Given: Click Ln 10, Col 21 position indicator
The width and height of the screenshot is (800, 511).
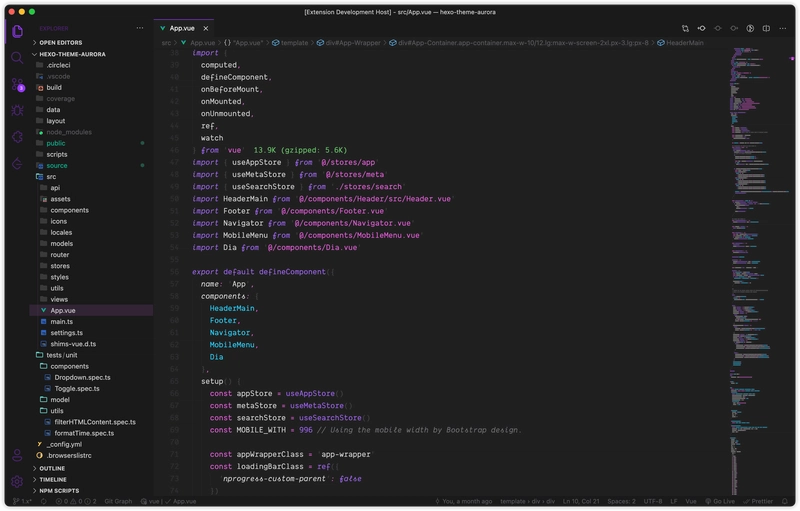Looking at the screenshot, I should click(581, 502).
